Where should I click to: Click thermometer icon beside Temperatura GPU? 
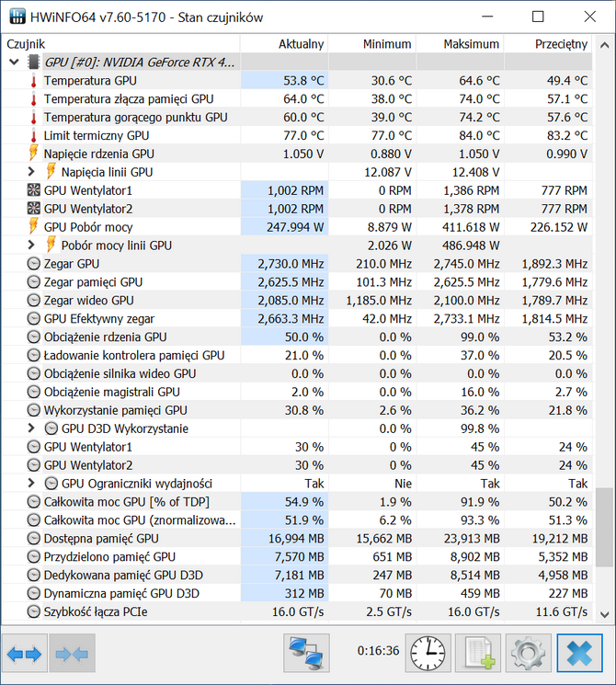34,81
